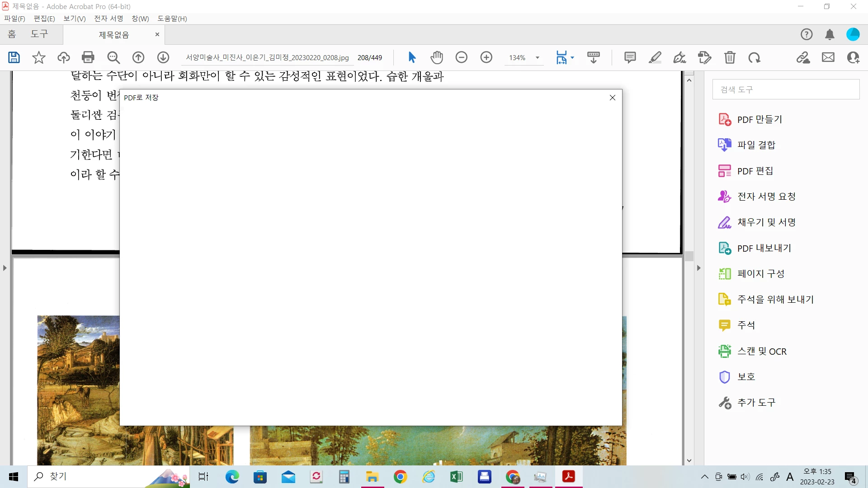Select the hand pan tool
Viewport: 868px width, 488px height.
[437, 57]
